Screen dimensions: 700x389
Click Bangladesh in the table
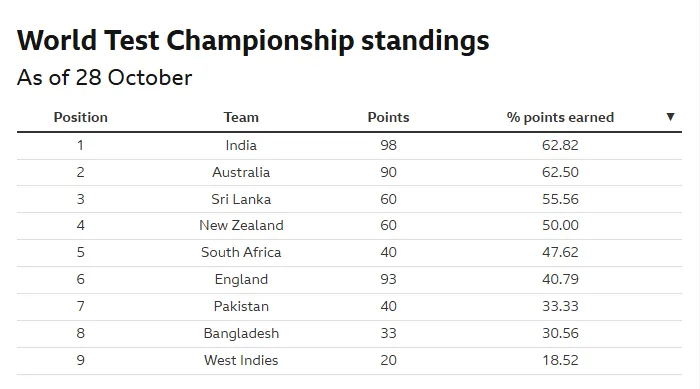[x=241, y=334]
